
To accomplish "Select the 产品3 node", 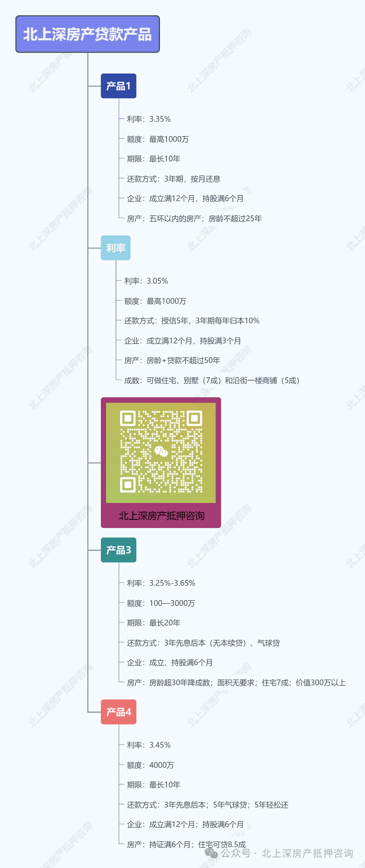I will pyautogui.click(x=118, y=550).
